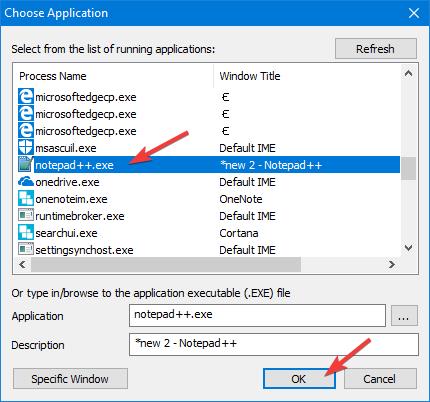The width and height of the screenshot is (430, 402).
Task: Sort by Window Title column header
Action: coord(307,76)
